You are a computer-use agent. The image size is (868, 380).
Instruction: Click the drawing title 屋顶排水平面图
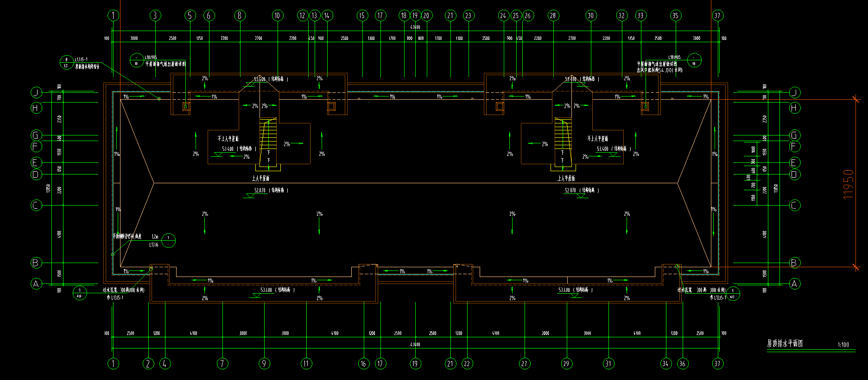tap(785, 344)
